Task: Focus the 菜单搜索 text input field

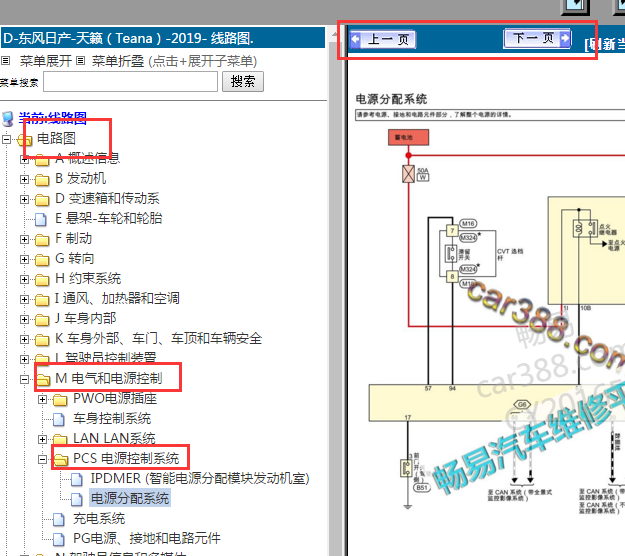Action: pyautogui.click(x=130, y=82)
